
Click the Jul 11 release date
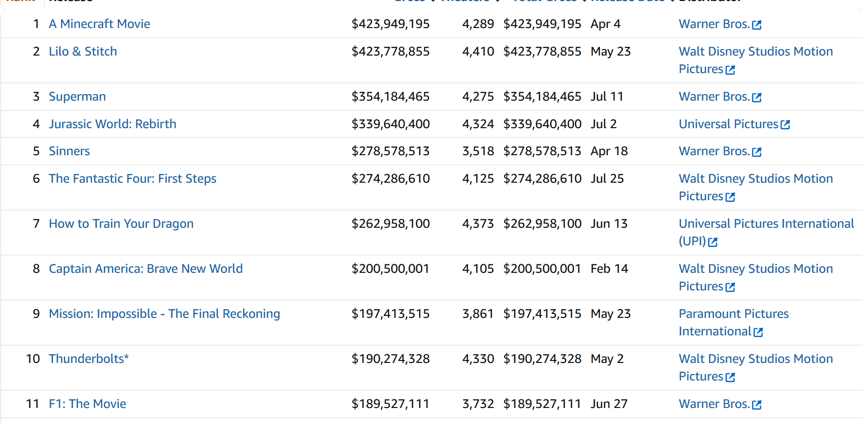(x=607, y=97)
